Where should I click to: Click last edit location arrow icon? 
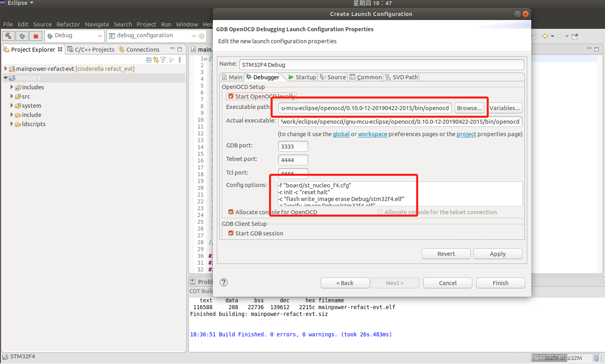click(x=538, y=36)
